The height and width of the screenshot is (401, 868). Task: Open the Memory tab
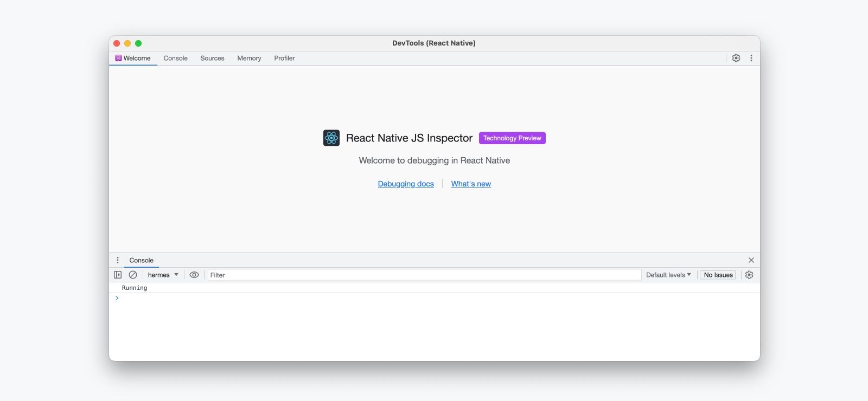(x=249, y=58)
